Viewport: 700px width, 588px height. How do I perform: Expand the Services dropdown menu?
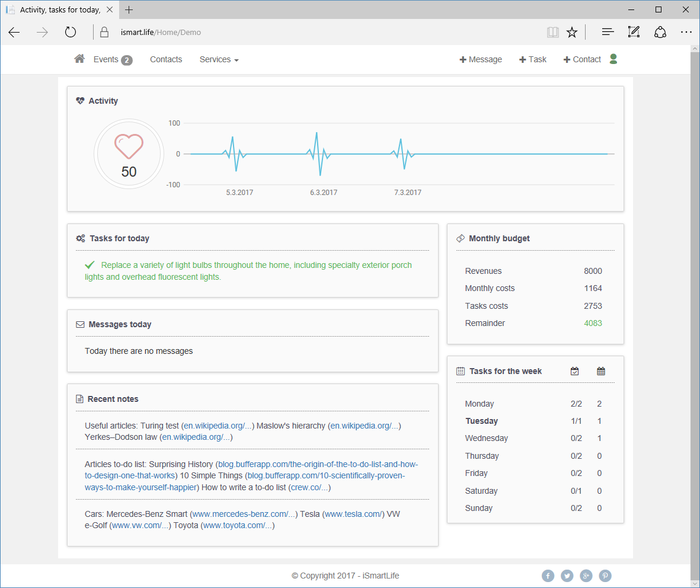click(219, 59)
